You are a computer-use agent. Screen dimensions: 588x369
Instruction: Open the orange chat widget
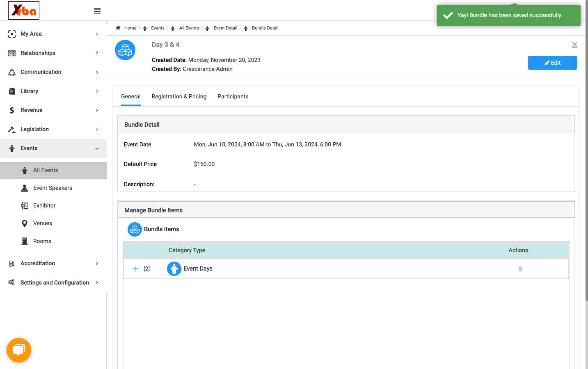19,350
